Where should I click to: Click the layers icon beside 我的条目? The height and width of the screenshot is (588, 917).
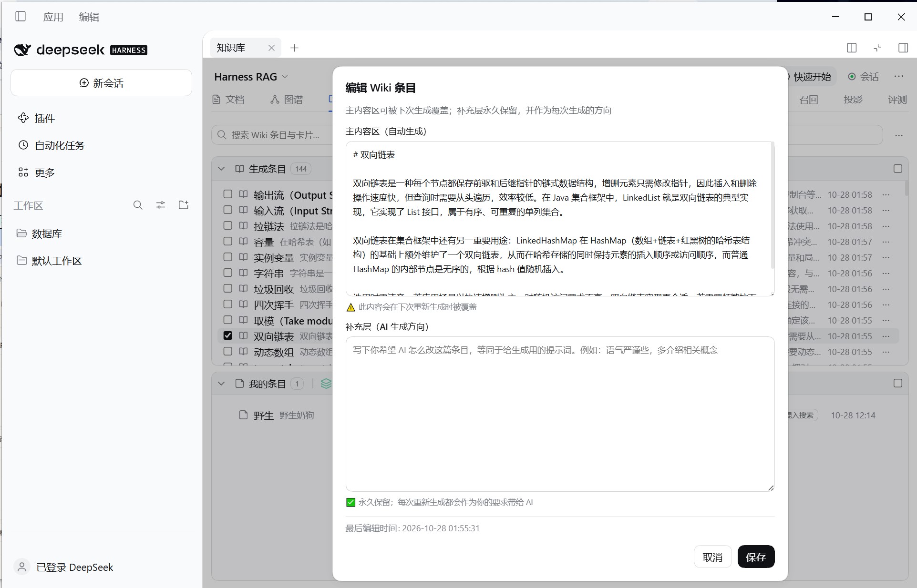326,384
